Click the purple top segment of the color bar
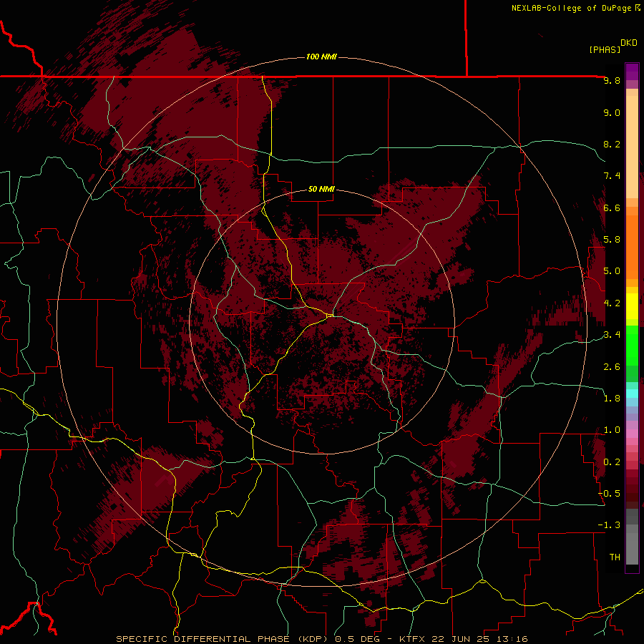644x644 pixels. (x=632, y=72)
